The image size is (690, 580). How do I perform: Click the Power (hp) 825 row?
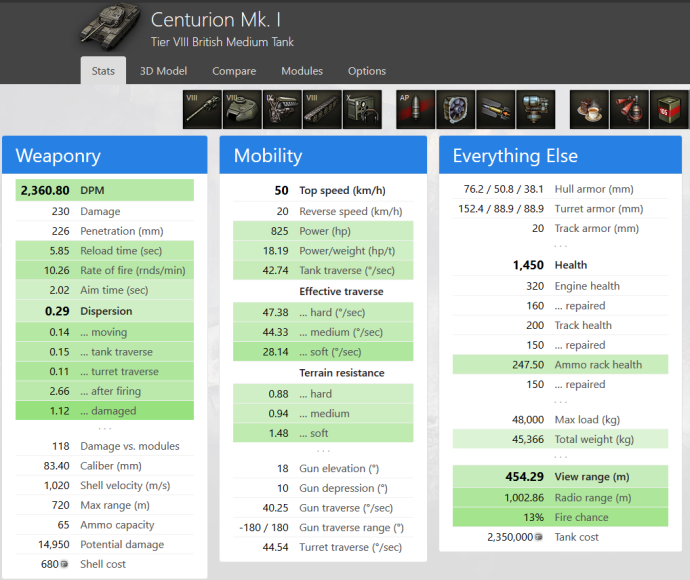[x=323, y=231]
